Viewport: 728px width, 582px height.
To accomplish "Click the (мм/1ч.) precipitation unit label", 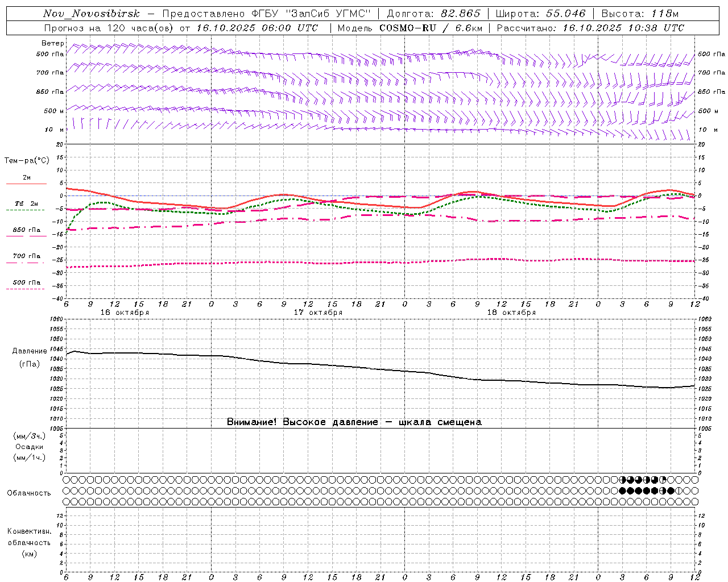I will coord(30,458).
